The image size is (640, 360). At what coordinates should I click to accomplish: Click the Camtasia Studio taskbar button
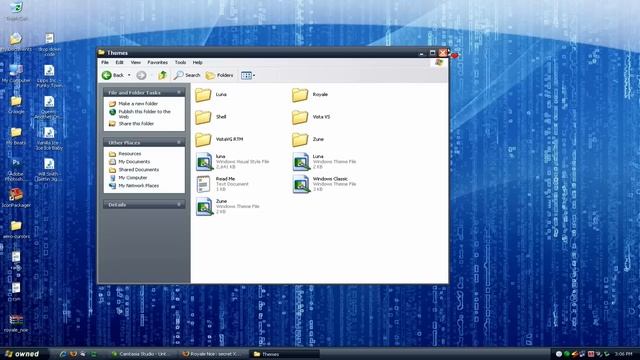[x=141, y=354]
